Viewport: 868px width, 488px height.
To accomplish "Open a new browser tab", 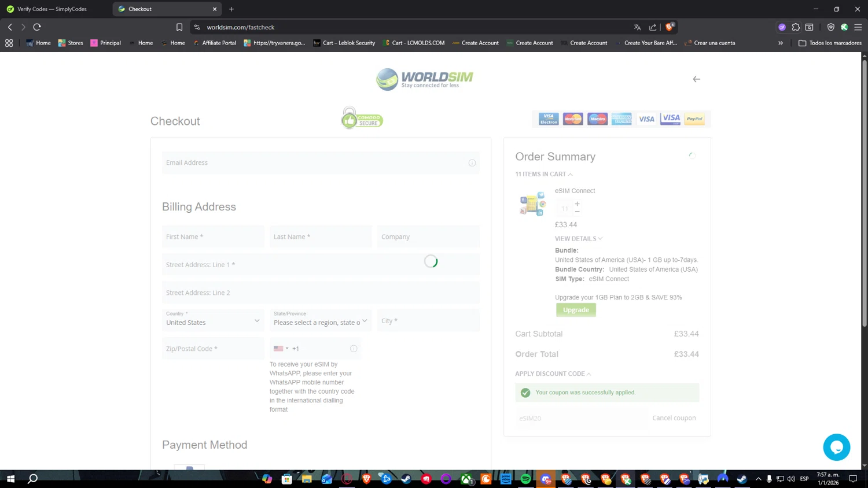I will (x=231, y=9).
